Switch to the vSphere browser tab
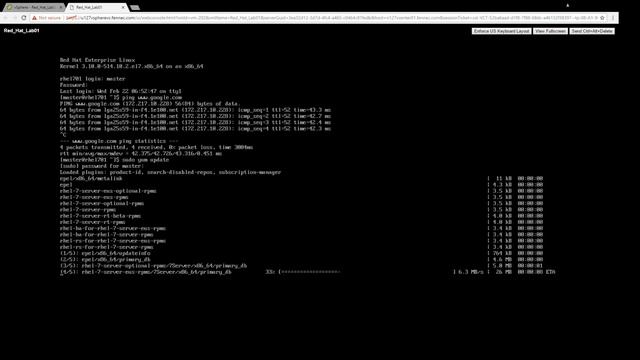Viewport: 640px width, 360px height. pyautogui.click(x=33, y=7)
